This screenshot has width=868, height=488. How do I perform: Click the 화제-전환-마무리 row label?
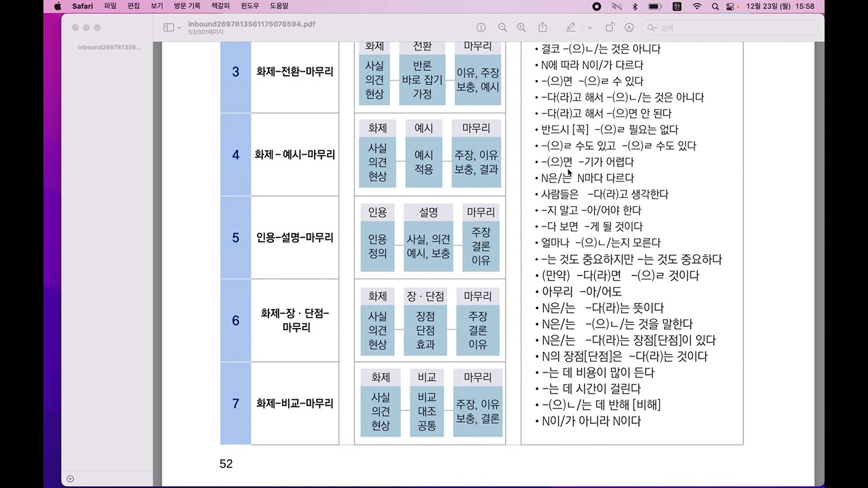[x=295, y=71]
